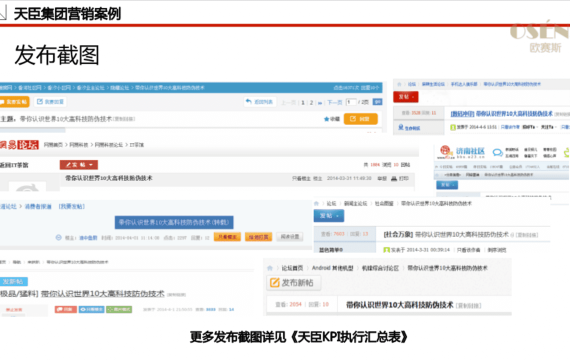Click the green post icon before 发表于 2014-3-31
This screenshot has height=360, width=570.
[387, 250]
